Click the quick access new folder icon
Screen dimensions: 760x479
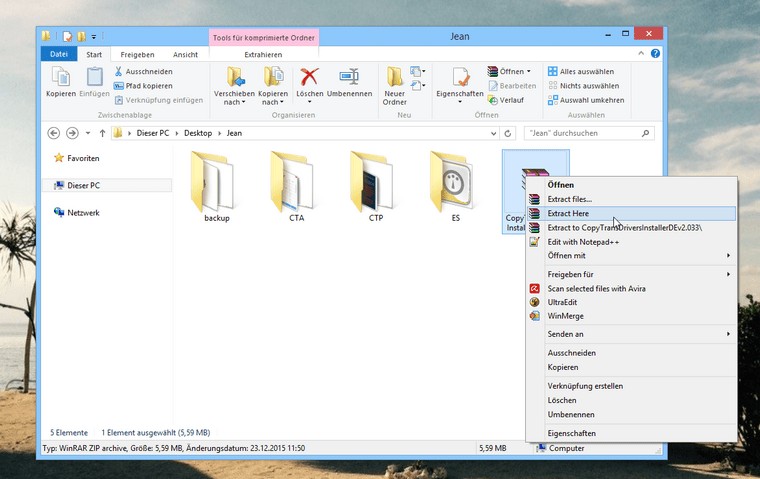81,36
